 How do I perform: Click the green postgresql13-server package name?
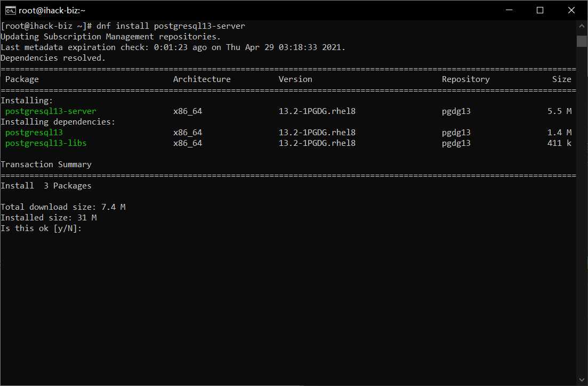pyautogui.click(x=50, y=111)
